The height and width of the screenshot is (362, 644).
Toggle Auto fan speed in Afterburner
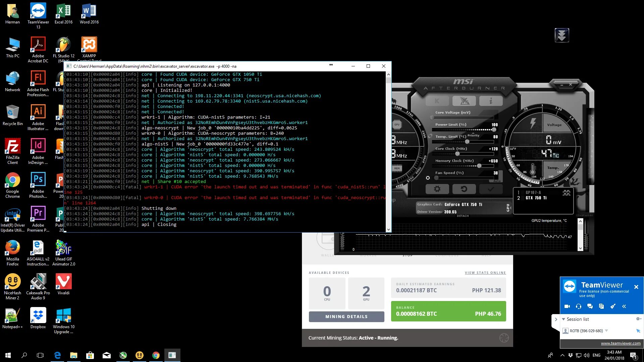[497, 181]
